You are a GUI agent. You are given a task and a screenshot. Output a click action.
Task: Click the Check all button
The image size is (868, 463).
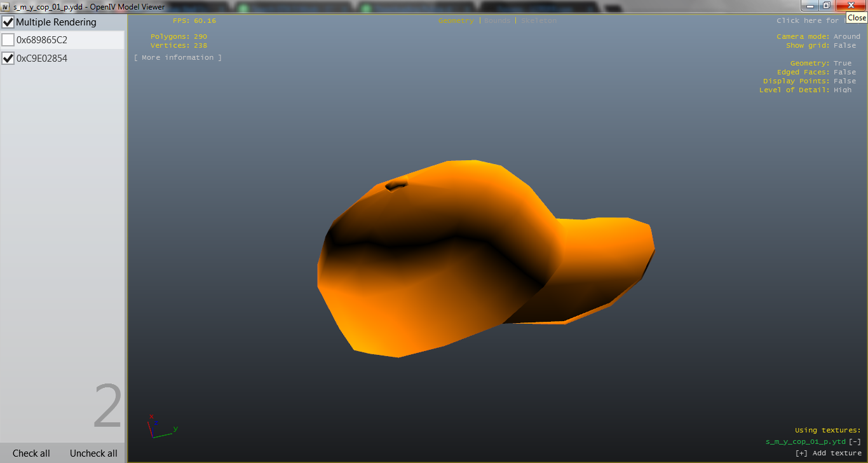tap(31, 453)
